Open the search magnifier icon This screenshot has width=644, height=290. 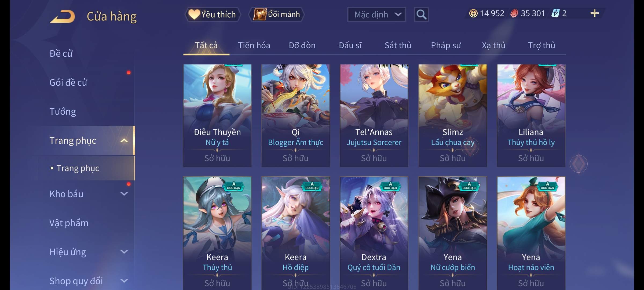click(421, 15)
